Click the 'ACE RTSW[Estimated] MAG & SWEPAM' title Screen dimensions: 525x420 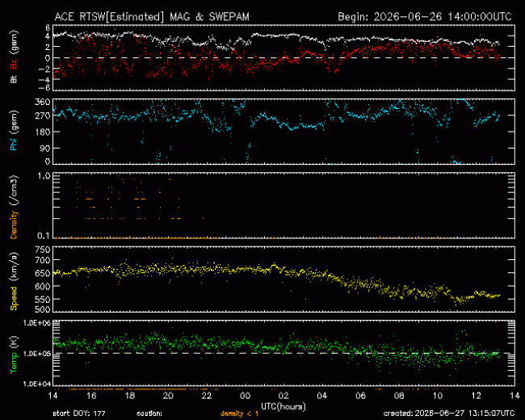click(x=152, y=17)
